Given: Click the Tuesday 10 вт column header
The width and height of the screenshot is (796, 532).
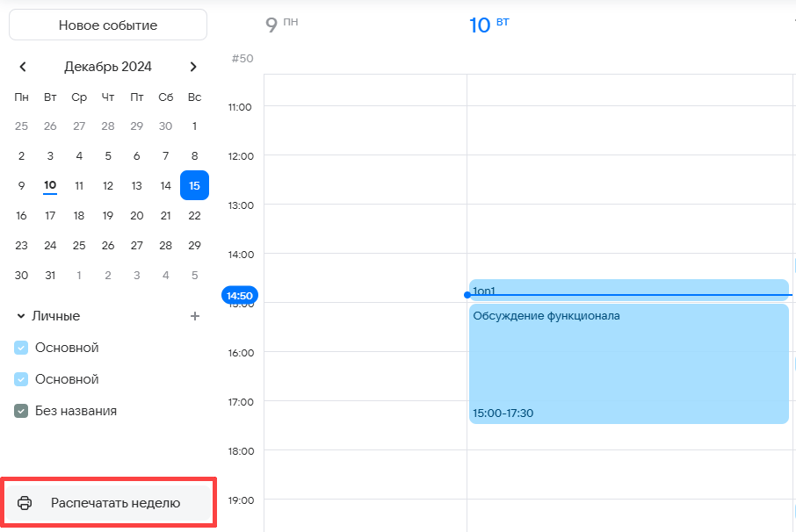Looking at the screenshot, I should [488, 25].
